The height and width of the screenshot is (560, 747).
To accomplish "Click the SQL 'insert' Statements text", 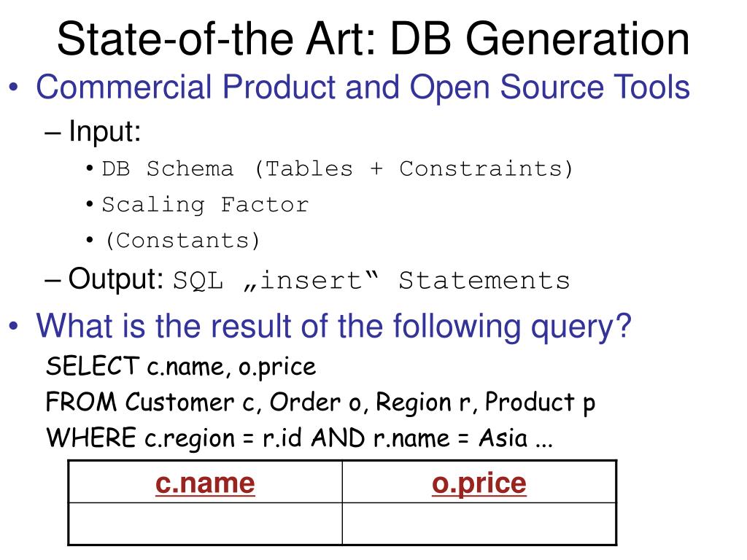I will point(371,281).
